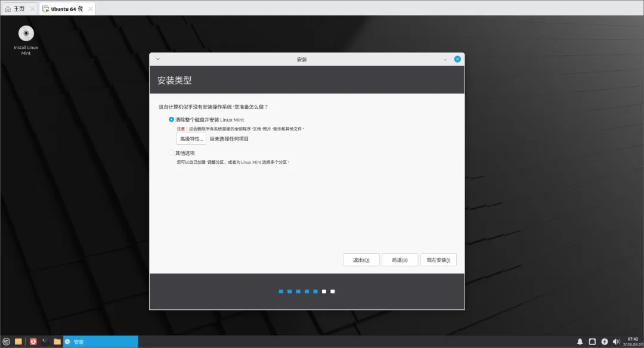Open the terminal from the taskbar

45,341
